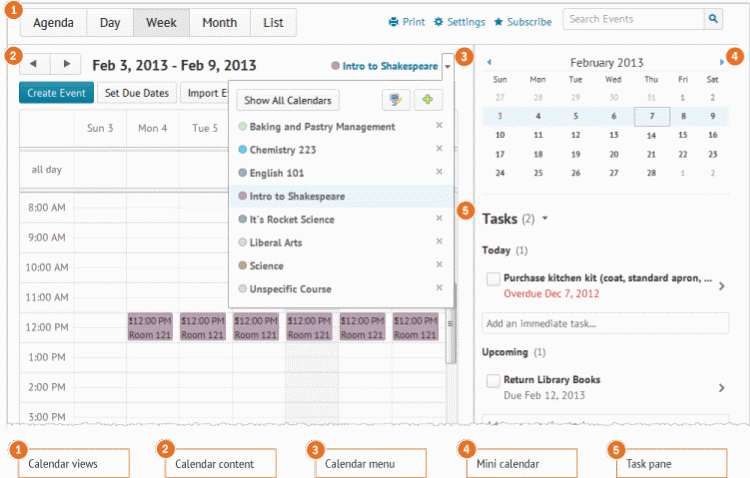The height and width of the screenshot is (478, 750).
Task: Check the Return Library Books task
Action: tap(492, 381)
